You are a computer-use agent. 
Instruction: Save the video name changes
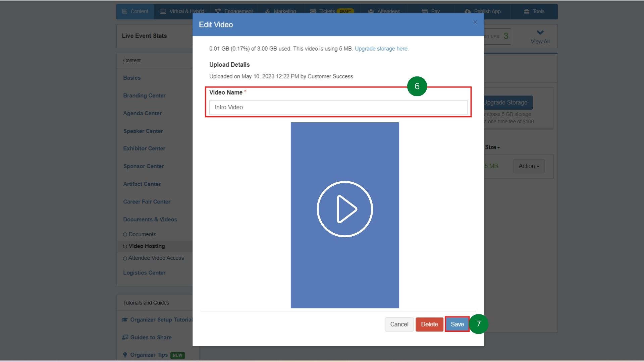coord(457,324)
